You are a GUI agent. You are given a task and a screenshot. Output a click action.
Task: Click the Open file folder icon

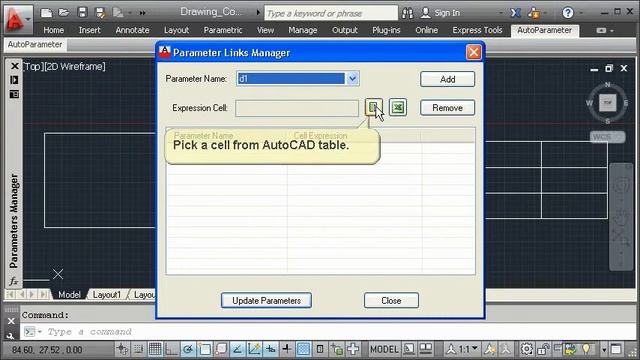click(x=64, y=13)
